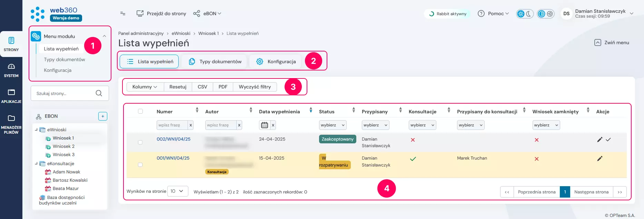The image size is (644, 219).
Task: Open the results per page dropdown
Action: (177, 191)
